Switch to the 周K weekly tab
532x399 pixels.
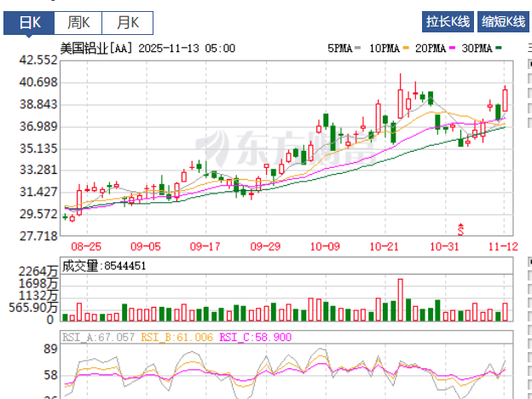point(78,23)
